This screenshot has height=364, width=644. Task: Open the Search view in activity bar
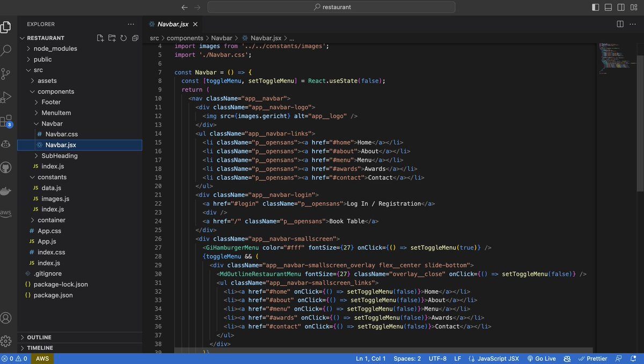click(6, 50)
